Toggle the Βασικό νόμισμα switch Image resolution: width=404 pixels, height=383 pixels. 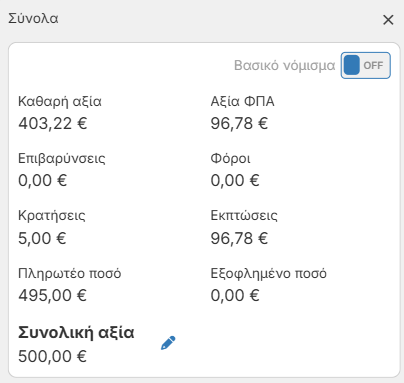coord(366,65)
